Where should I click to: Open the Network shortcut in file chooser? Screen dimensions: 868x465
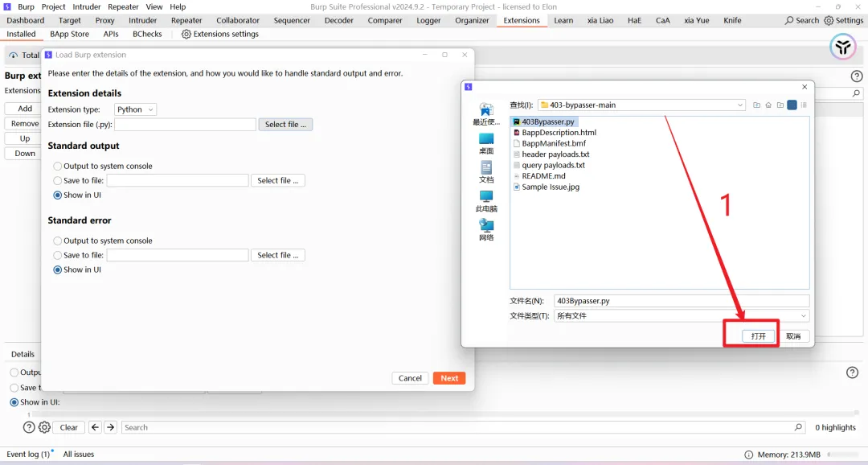coord(486,229)
